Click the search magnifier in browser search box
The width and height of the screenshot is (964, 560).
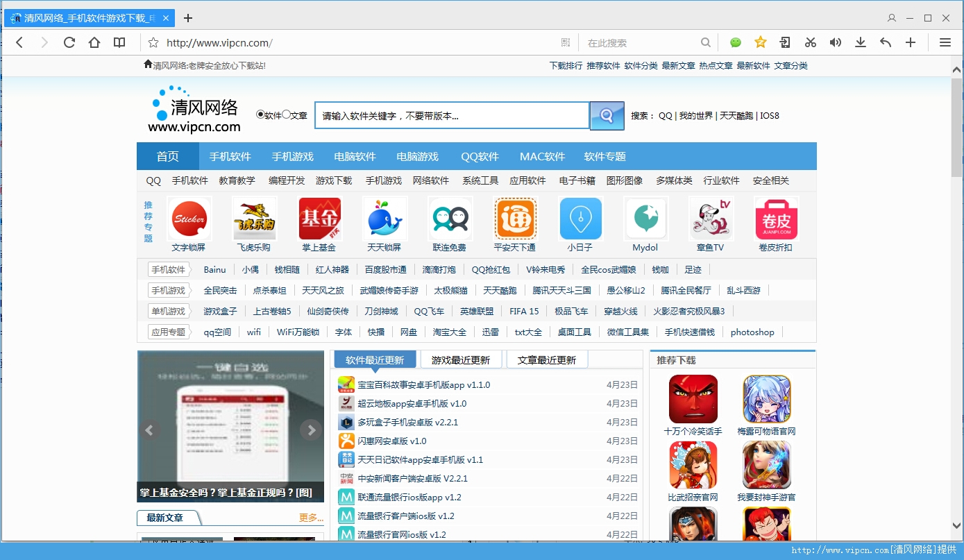(705, 42)
